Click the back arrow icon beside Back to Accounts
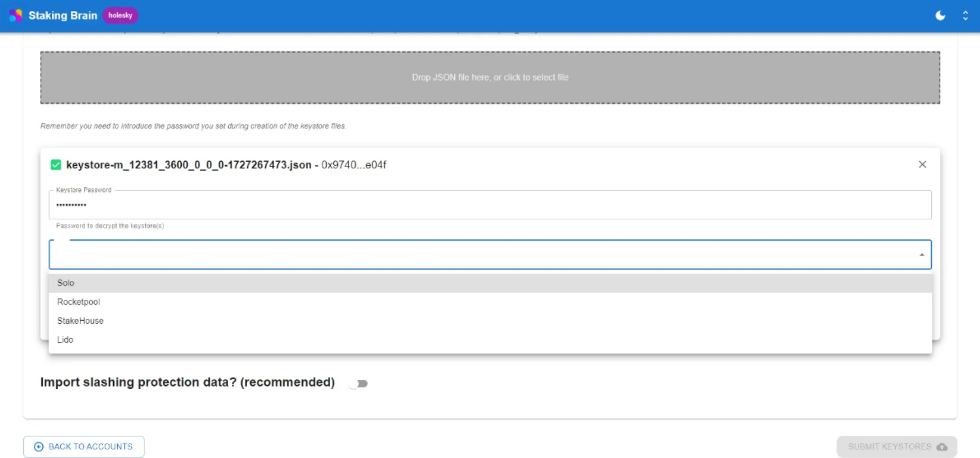This screenshot has width=980, height=458. tap(39, 447)
